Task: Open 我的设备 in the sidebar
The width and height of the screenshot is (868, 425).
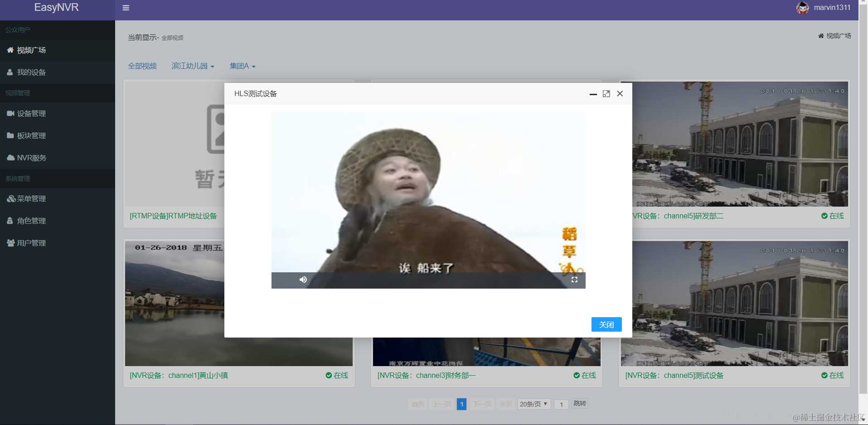Action: click(58, 72)
